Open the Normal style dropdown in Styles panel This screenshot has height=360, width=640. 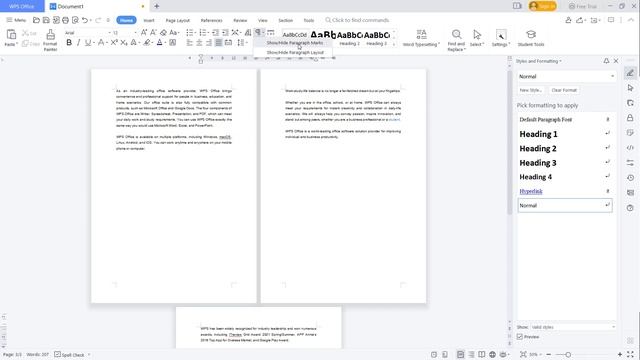(612, 76)
